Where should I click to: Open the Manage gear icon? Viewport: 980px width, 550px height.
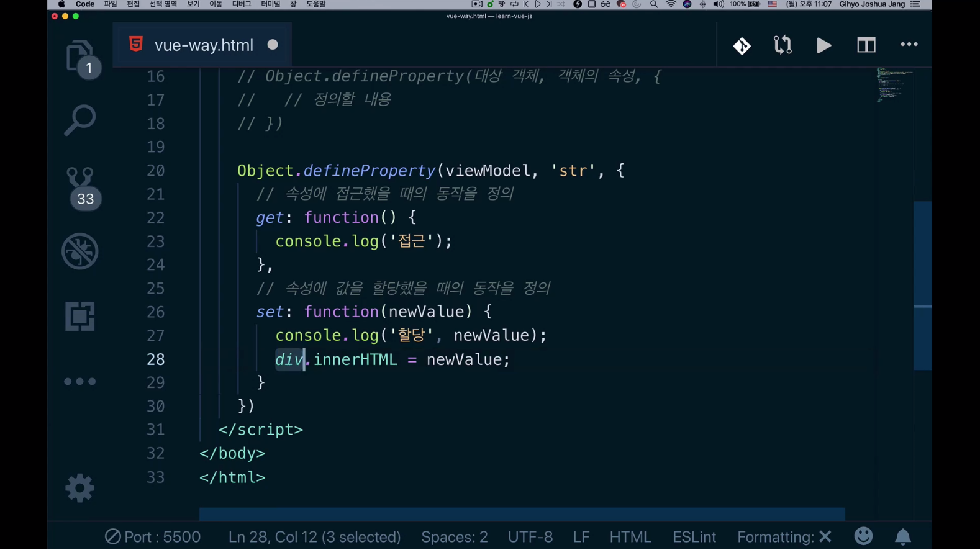[79, 488]
